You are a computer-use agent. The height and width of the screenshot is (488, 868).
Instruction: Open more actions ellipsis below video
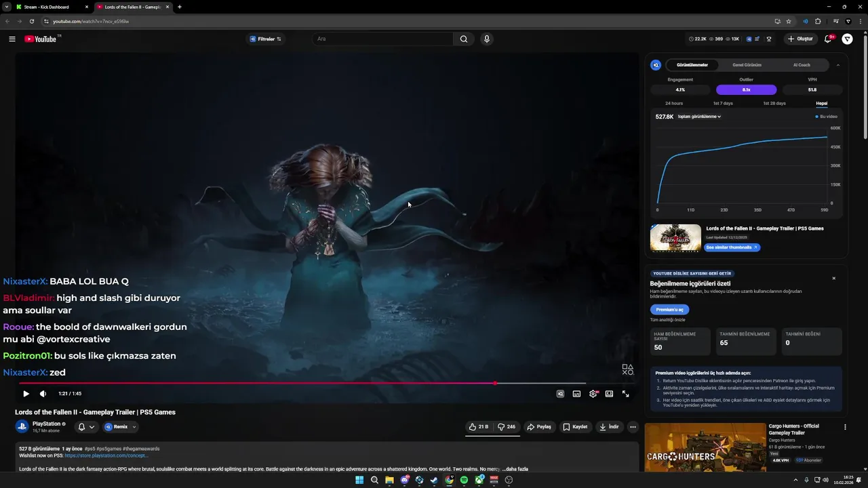pyautogui.click(x=633, y=427)
